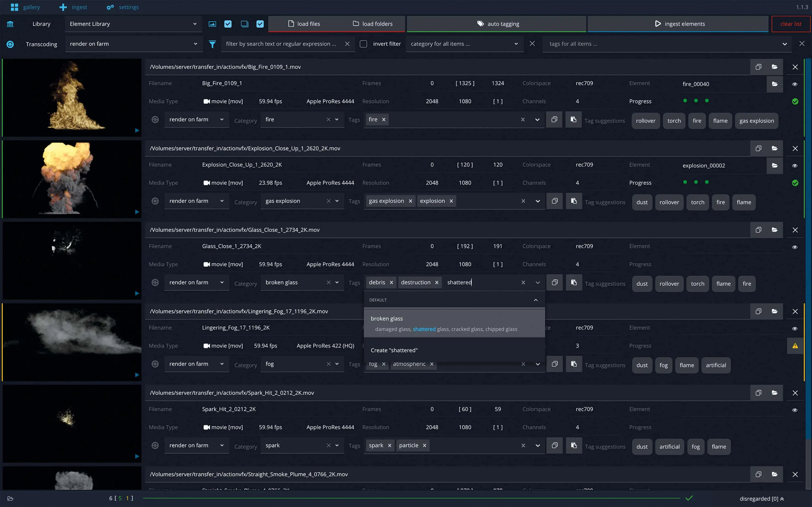
Task: Copy settings icon for Big_Fire row tags
Action: tap(554, 119)
